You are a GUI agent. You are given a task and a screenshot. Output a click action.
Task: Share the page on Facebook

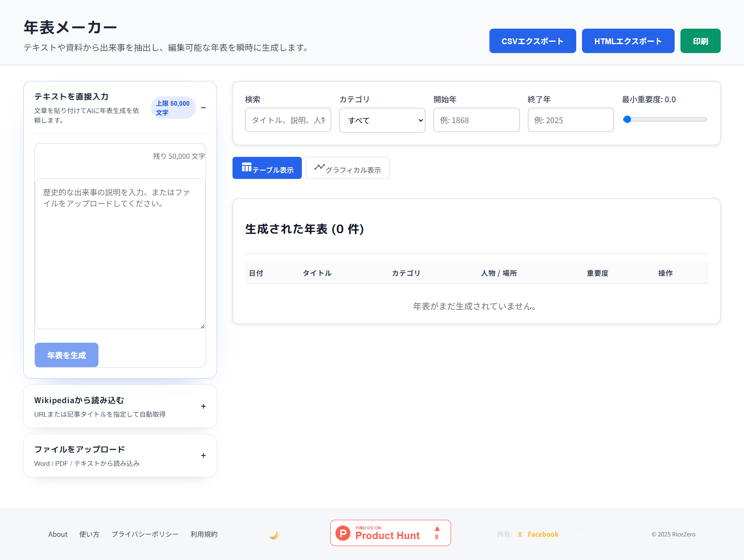543,534
